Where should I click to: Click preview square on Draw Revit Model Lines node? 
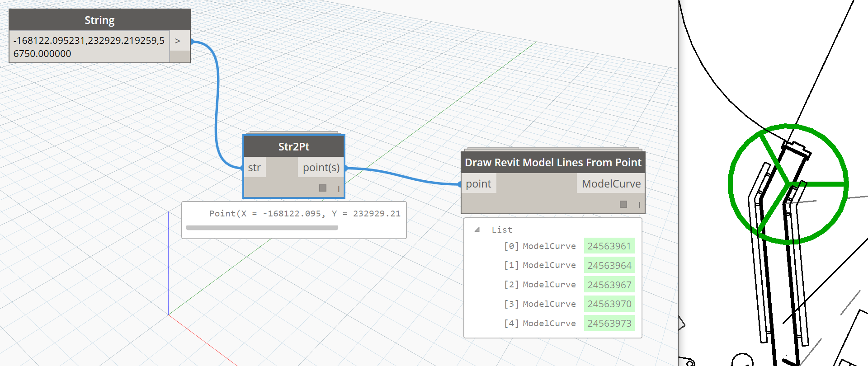[x=623, y=204]
